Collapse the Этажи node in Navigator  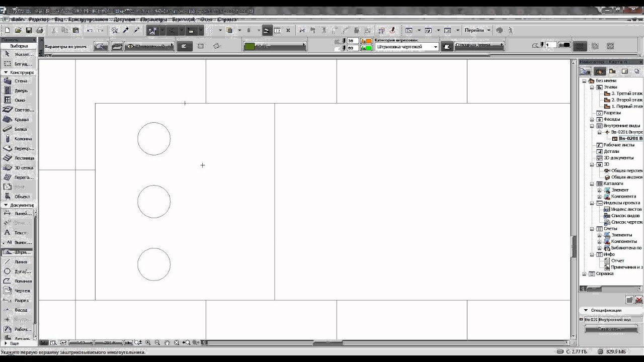pyautogui.click(x=592, y=87)
